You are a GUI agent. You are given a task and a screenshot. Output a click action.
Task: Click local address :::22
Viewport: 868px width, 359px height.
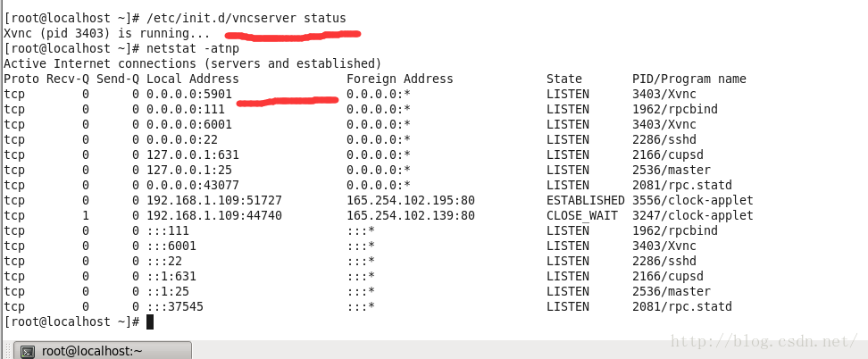[164, 261]
